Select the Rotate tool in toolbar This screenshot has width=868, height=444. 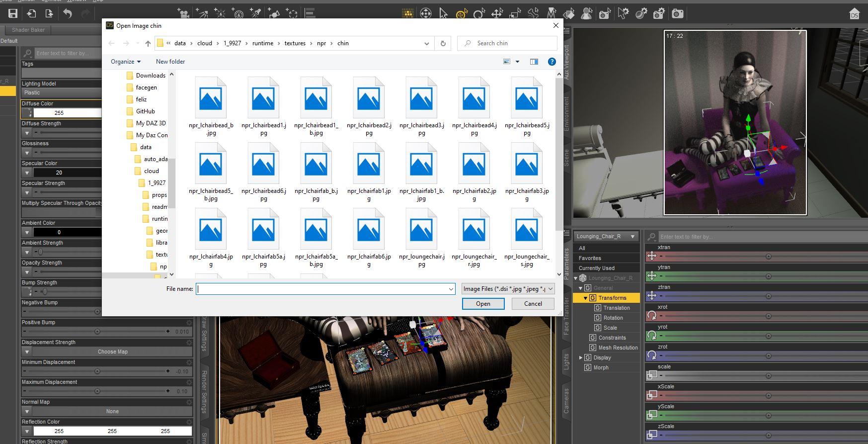click(479, 13)
